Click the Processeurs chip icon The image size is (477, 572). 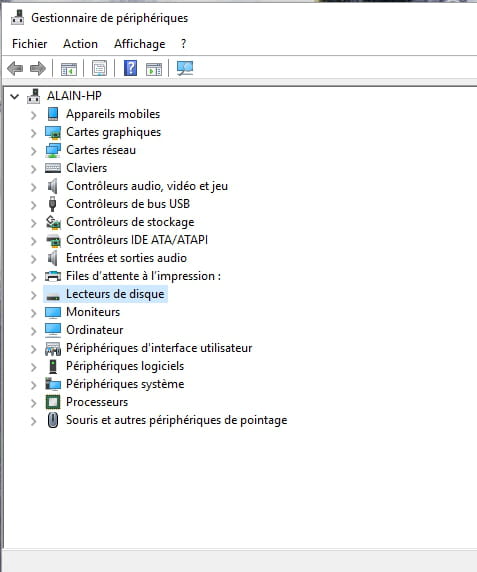click(x=53, y=402)
